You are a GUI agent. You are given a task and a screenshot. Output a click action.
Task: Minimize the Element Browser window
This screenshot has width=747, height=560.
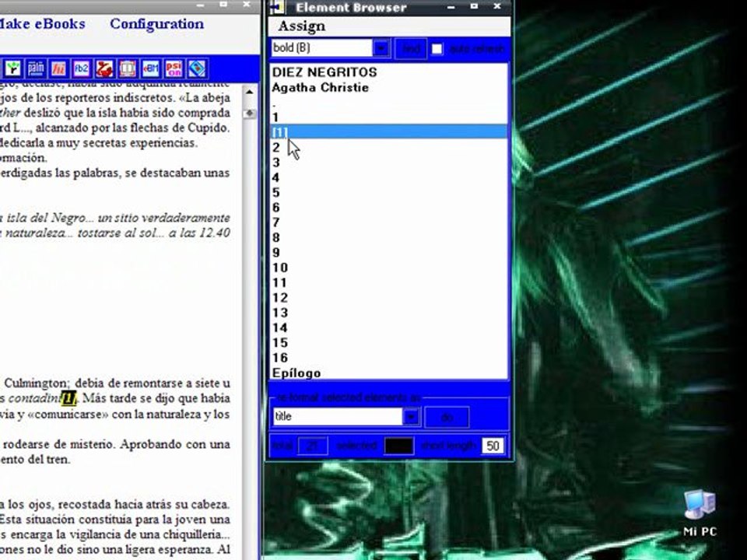tap(451, 6)
